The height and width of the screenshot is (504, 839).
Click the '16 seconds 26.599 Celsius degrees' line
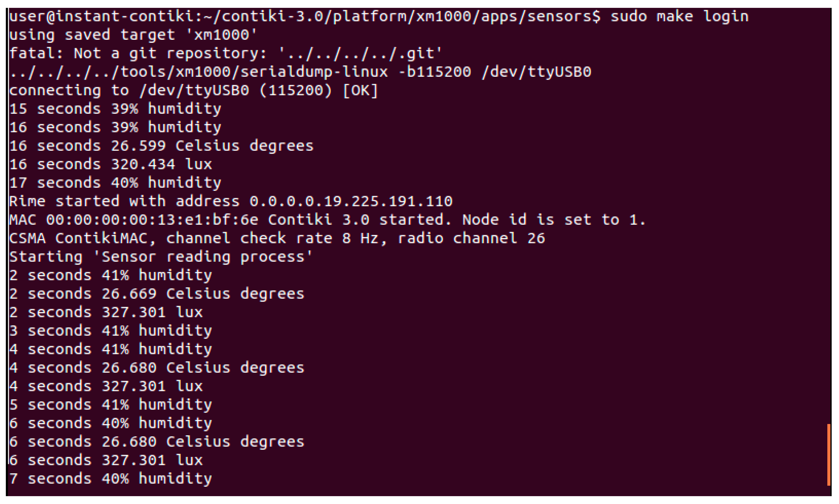161,146
